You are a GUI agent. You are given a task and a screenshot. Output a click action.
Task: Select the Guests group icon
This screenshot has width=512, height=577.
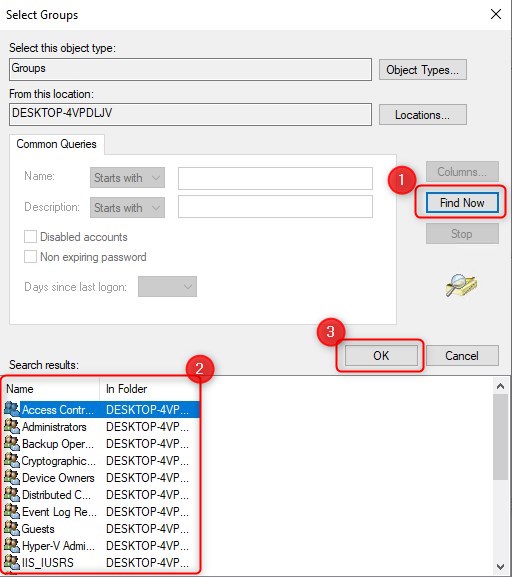pyautogui.click(x=12, y=528)
